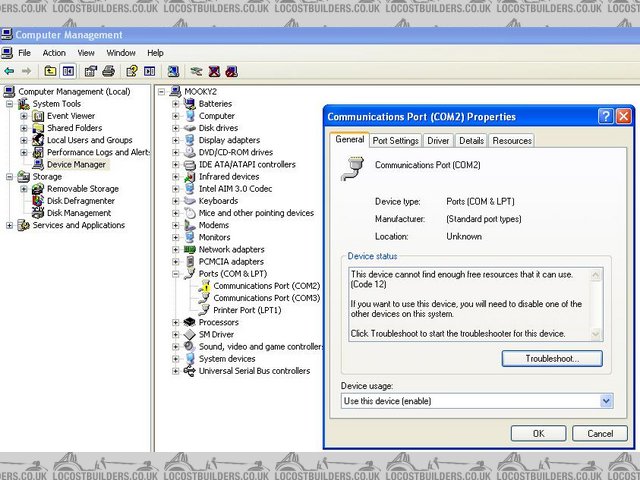Viewport: 640px width, 480px height.
Task: Click OK in the Properties dialog
Action: (x=538, y=433)
